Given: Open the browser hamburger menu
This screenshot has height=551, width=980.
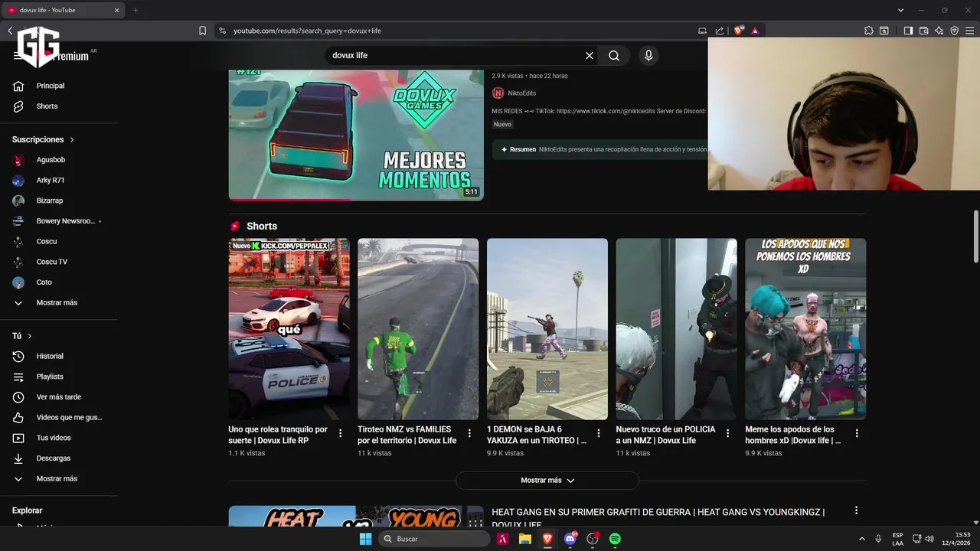Looking at the screenshot, I should [969, 31].
